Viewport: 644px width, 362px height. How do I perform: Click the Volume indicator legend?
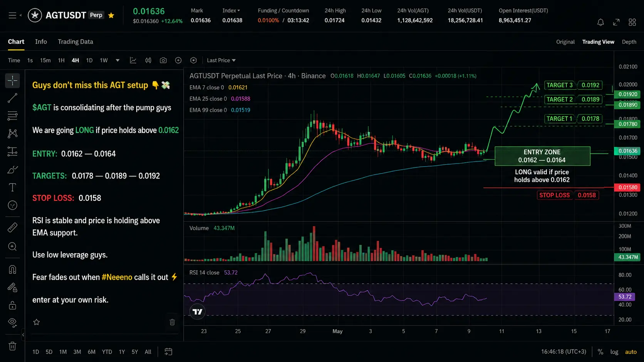(x=212, y=228)
